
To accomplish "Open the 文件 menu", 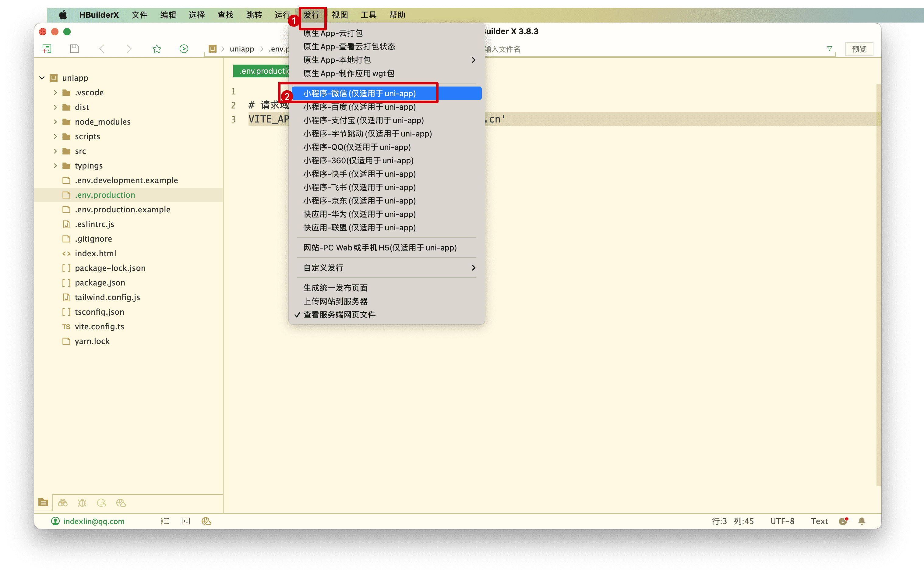I will pyautogui.click(x=140, y=15).
